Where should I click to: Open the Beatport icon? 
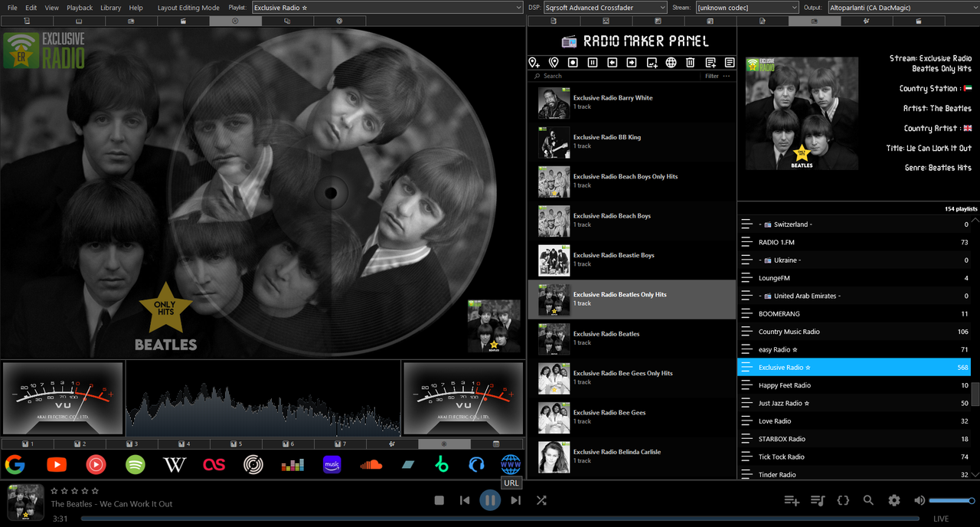[x=441, y=464]
